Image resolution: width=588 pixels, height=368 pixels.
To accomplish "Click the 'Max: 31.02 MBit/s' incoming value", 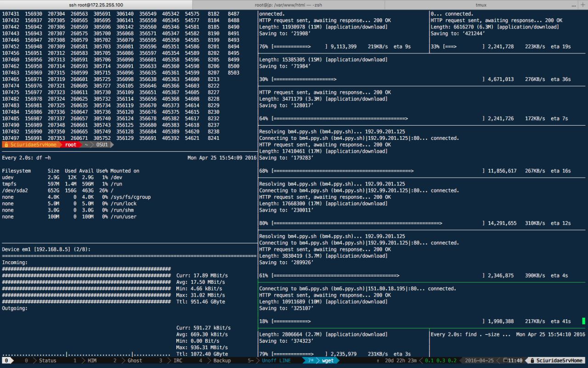I will click(x=200, y=295).
